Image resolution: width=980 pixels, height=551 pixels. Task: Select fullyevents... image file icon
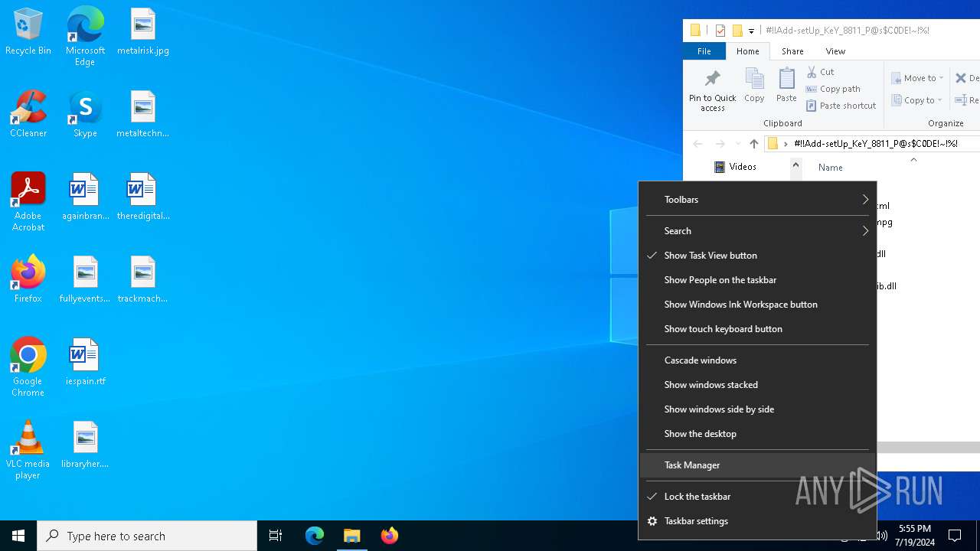tap(85, 280)
